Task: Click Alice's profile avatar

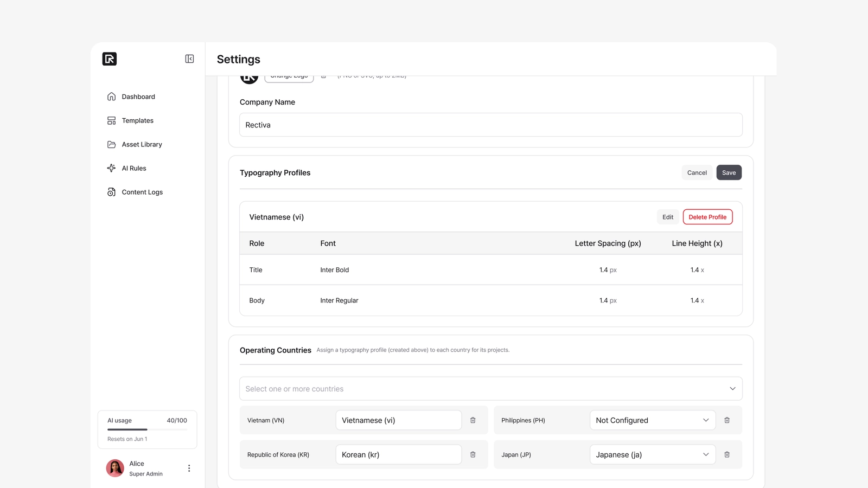Action: (x=115, y=468)
